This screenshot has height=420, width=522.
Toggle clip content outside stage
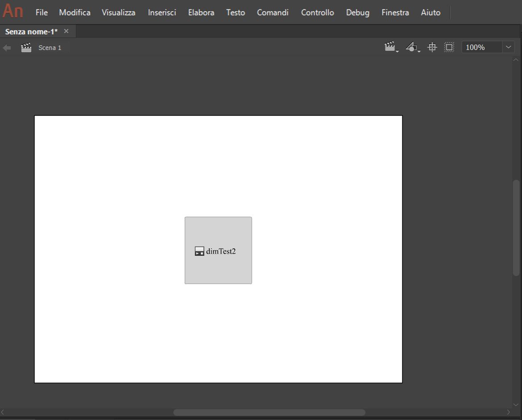[x=449, y=46]
